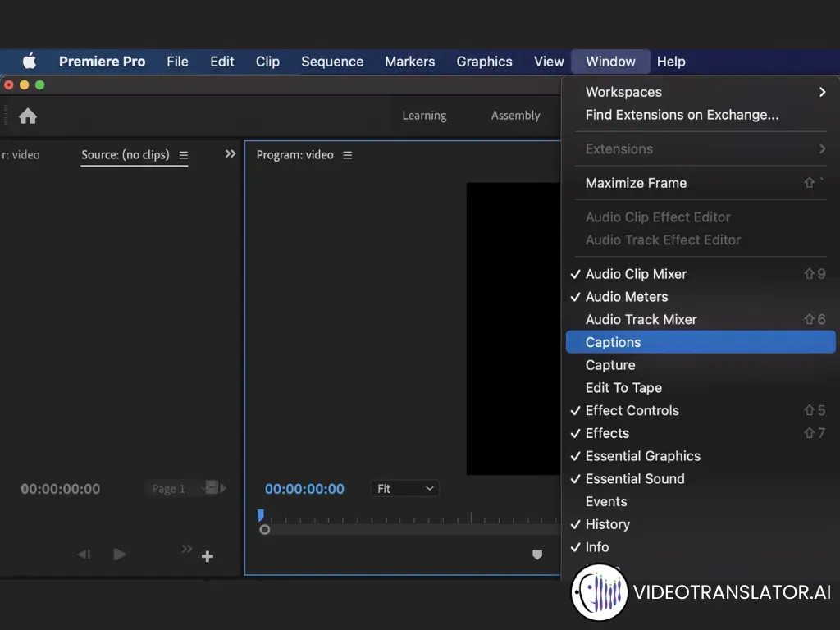
Task: Open the View menu
Action: 549,62
